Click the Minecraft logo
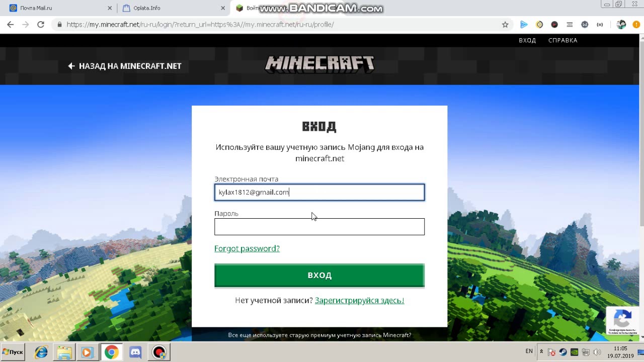This screenshot has height=362, width=644. pos(319,64)
